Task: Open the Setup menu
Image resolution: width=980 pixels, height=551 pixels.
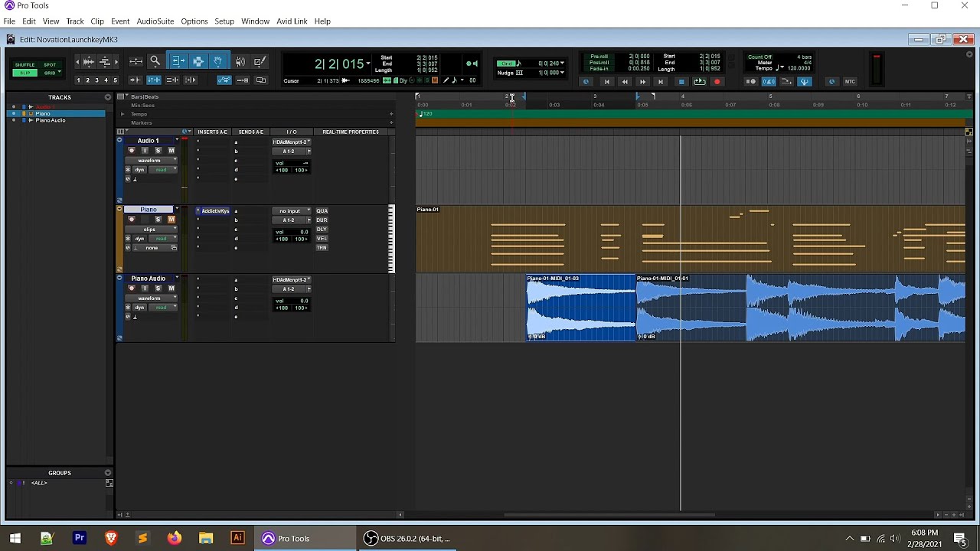Action: point(224,21)
